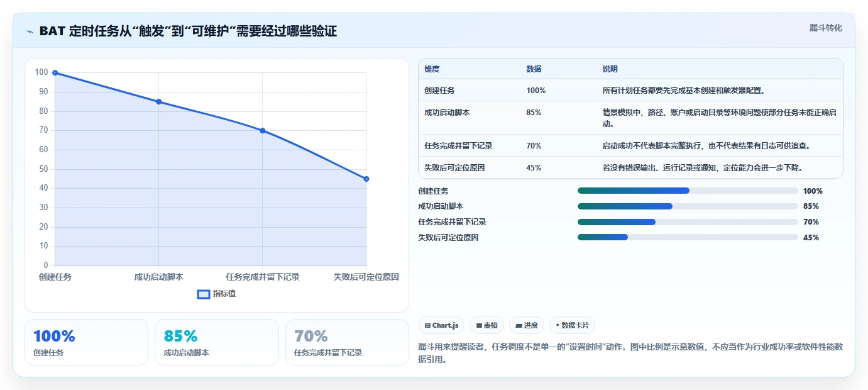The image size is (868, 390).
Task: Click the 45% value in the table
Action: (x=534, y=168)
